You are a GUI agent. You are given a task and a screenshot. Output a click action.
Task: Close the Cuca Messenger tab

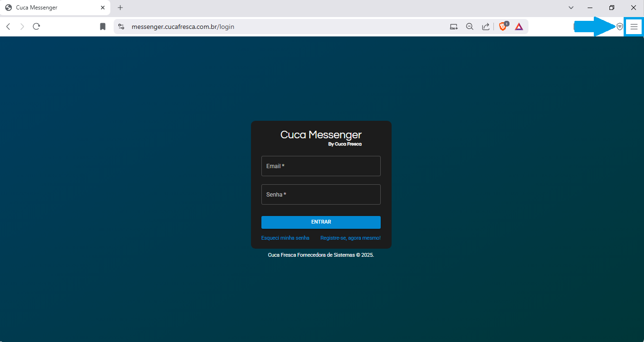(x=103, y=8)
